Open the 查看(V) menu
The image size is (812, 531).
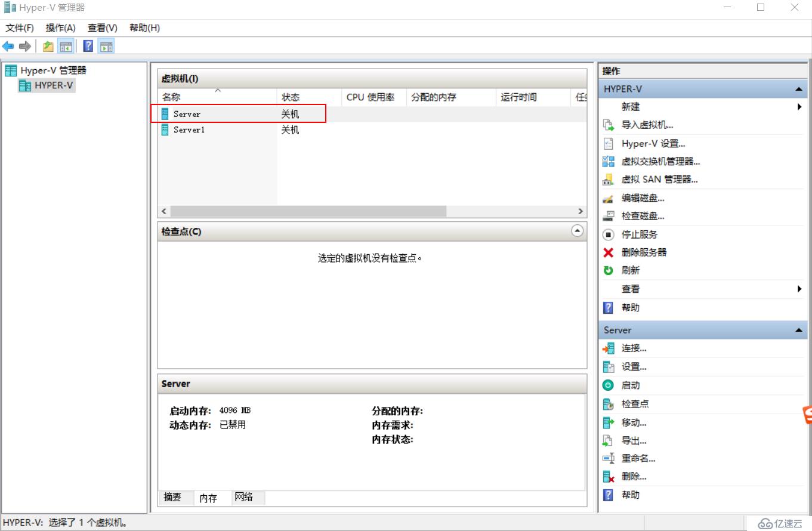(103, 28)
